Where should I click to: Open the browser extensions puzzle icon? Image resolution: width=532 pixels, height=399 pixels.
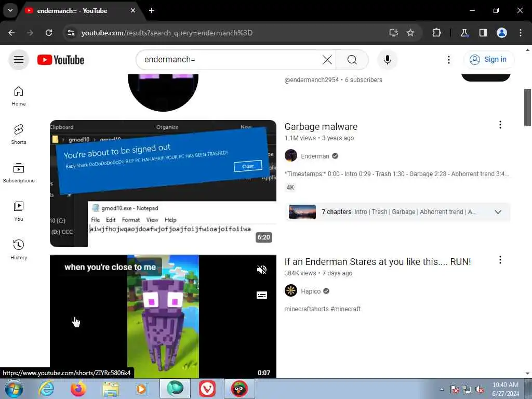(x=436, y=33)
